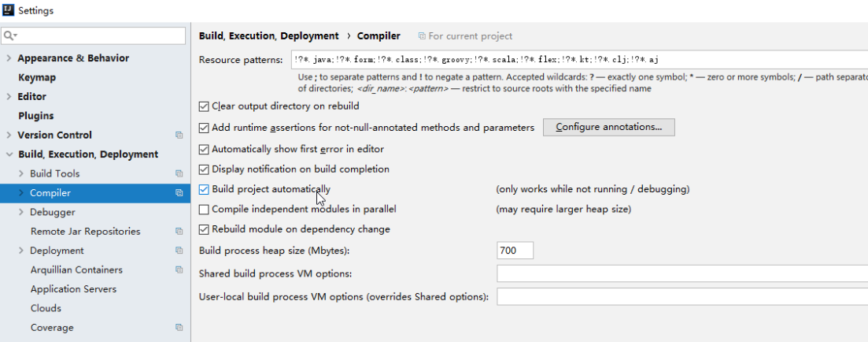Click the project icon next to Deployment
Image resolution: width=868 pixels, height=342 pixels.
tap(179, 251)
